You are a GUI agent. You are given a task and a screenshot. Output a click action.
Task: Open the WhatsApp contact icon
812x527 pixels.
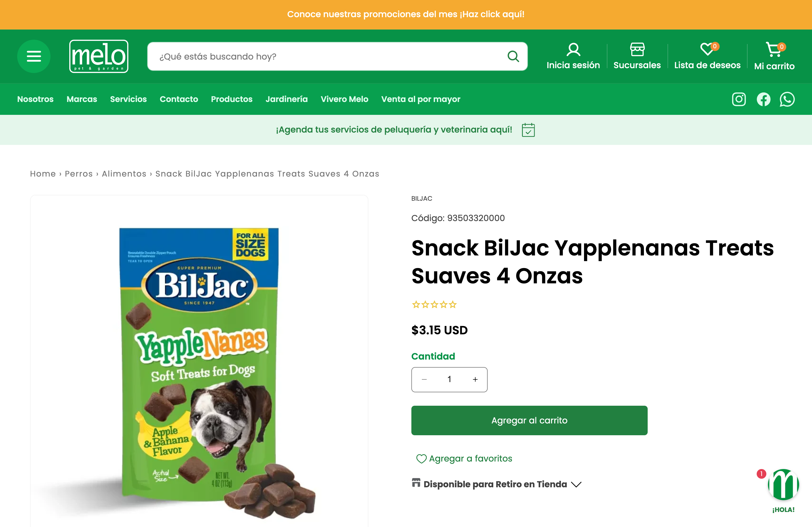click(787, 100)
